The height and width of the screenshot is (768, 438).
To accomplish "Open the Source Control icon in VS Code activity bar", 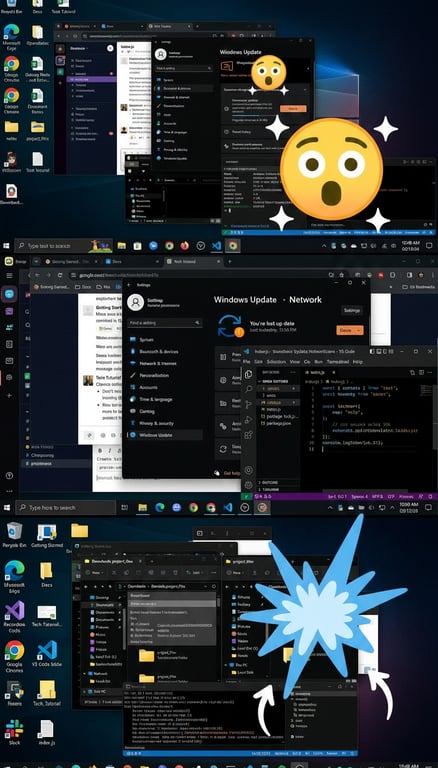I will click(x=249, y=404).
